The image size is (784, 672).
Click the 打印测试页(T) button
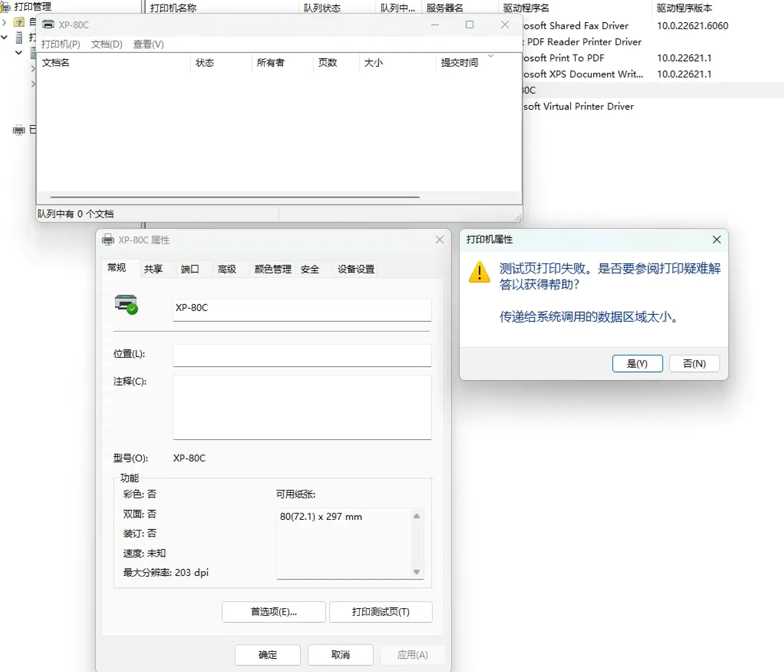click(x=380, y=612)
